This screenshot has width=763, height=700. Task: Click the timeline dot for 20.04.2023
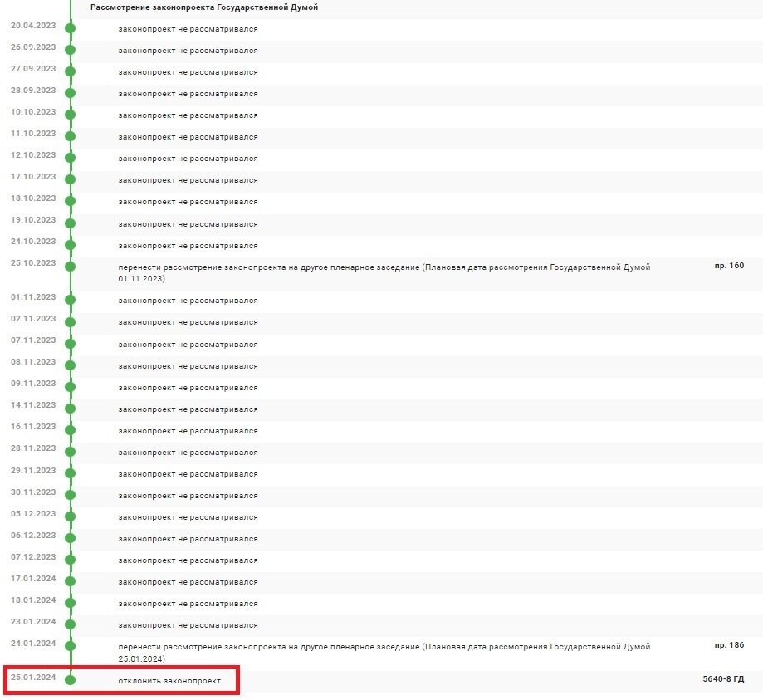[70, 28]
